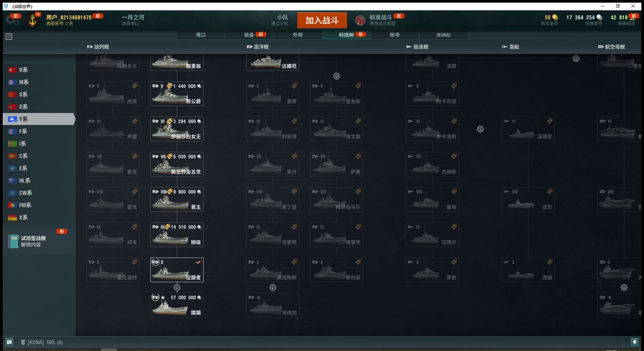Click info icon near aircraft carrier branch top
Viewport: 644px width, 351px height.
(x=576, y=58)
